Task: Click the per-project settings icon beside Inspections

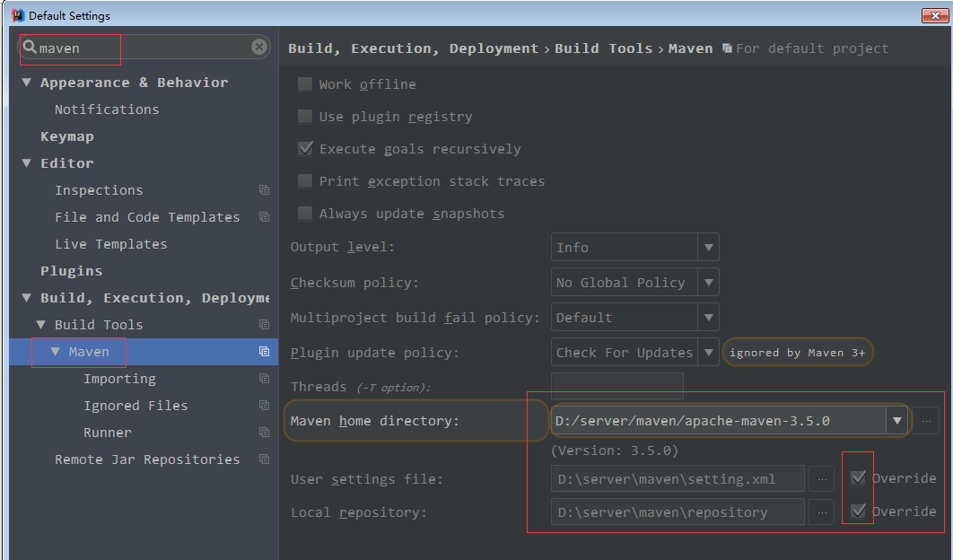Action: (x=264, y=189)
